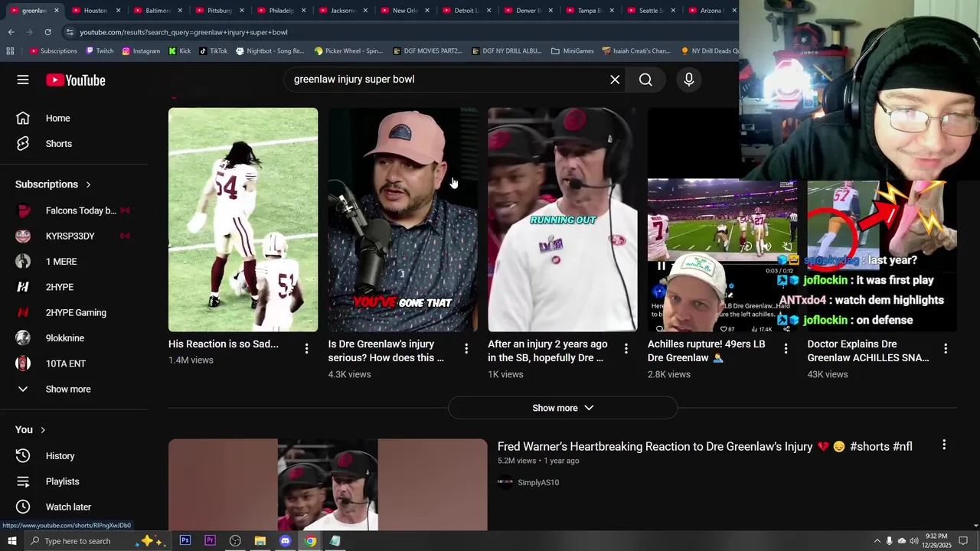Open SimplyAS10 channel avatar
This screenshot has height=551, width=980.
[505, 482]
